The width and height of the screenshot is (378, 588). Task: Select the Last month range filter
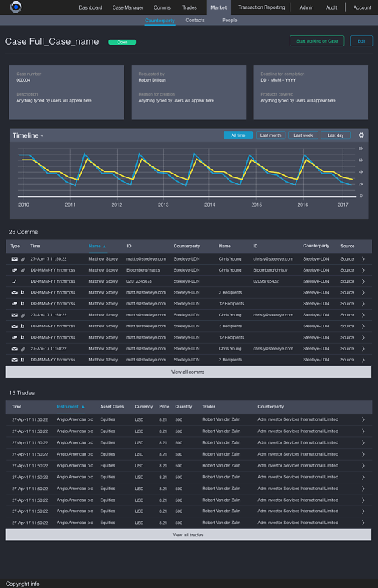pos(271,135)
